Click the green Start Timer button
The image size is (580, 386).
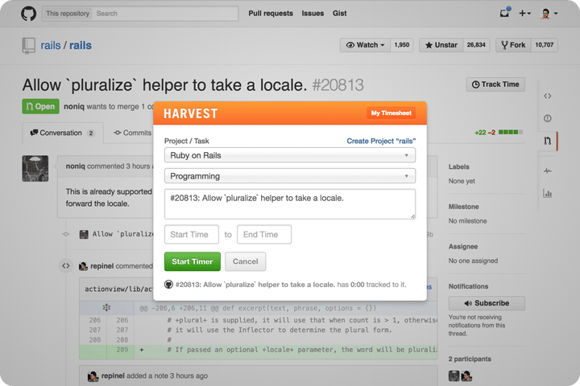coord(192,261)
